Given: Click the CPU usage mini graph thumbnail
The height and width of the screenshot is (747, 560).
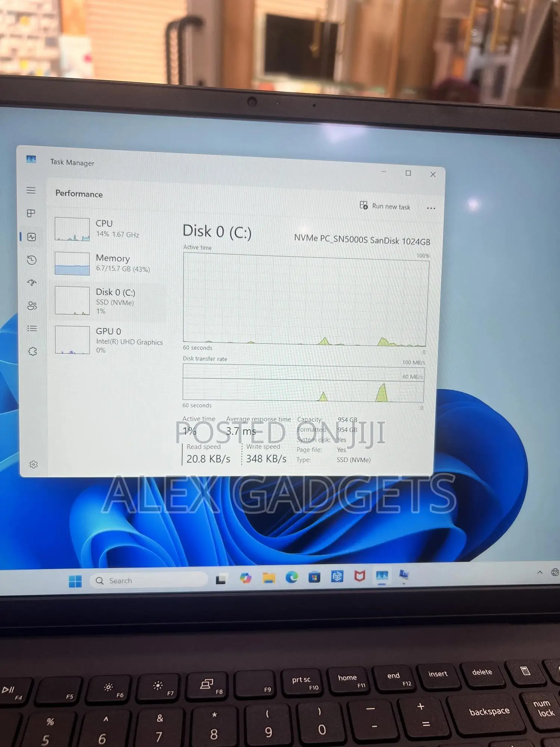Looking at the screenshot, I should [x=72, y=229].
